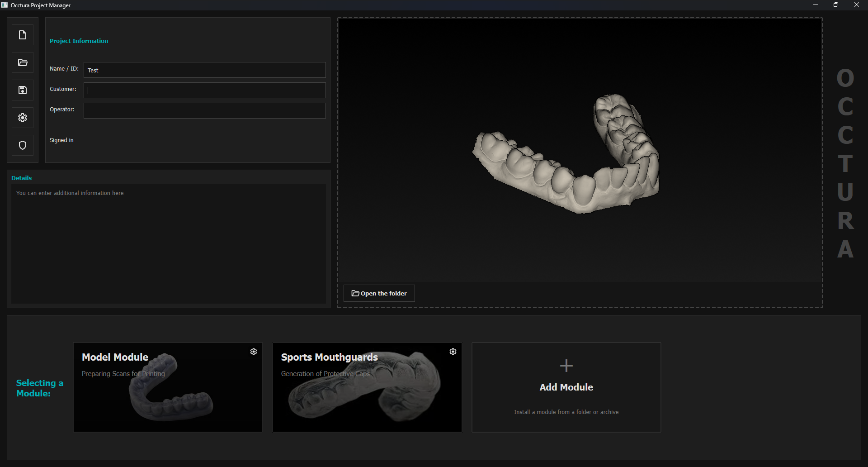
Task: Select the Sports Mouthguards module card
Action: [x=367, y=387]
